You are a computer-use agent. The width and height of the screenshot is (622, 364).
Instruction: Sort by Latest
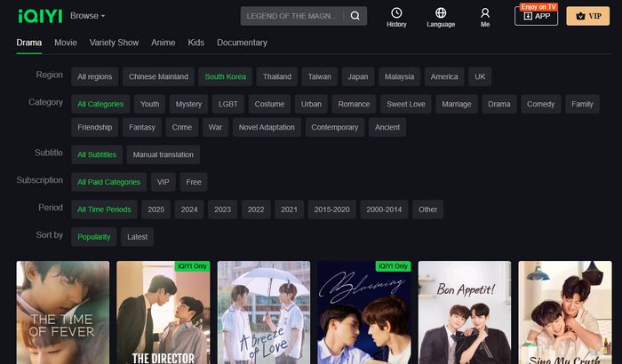point(137,237)
